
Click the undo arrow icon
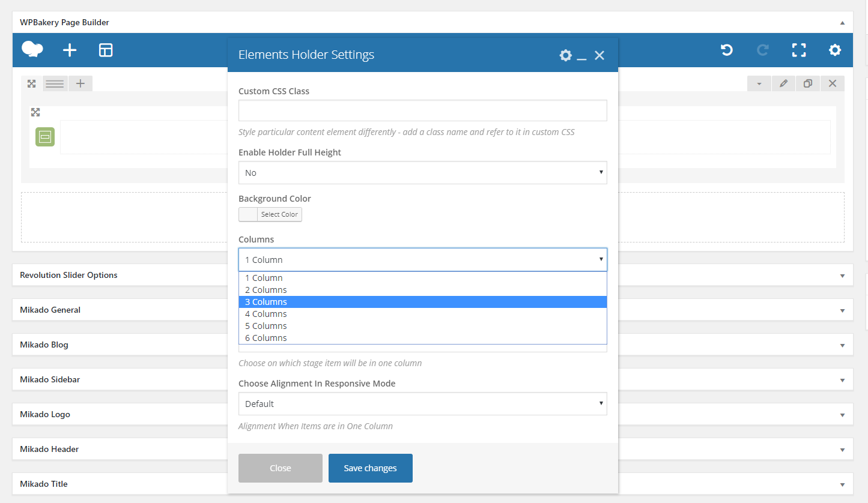(727, 50)
